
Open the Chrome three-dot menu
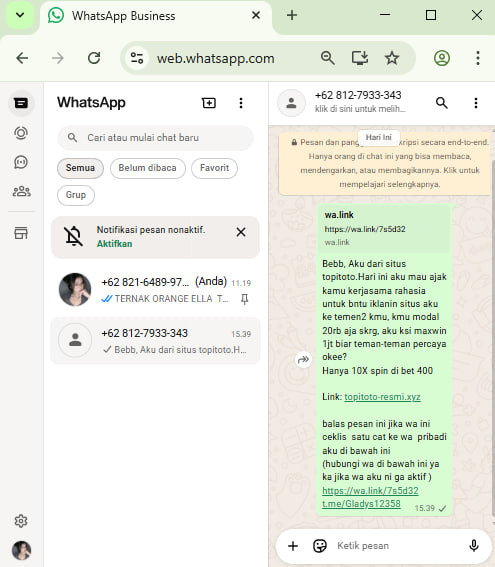pos(478,58)
